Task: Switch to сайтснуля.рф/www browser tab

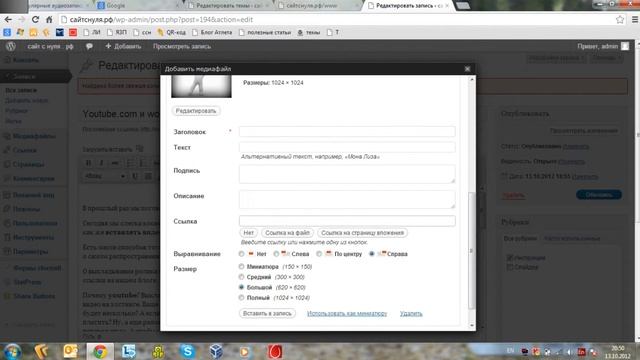Action: 319,6
